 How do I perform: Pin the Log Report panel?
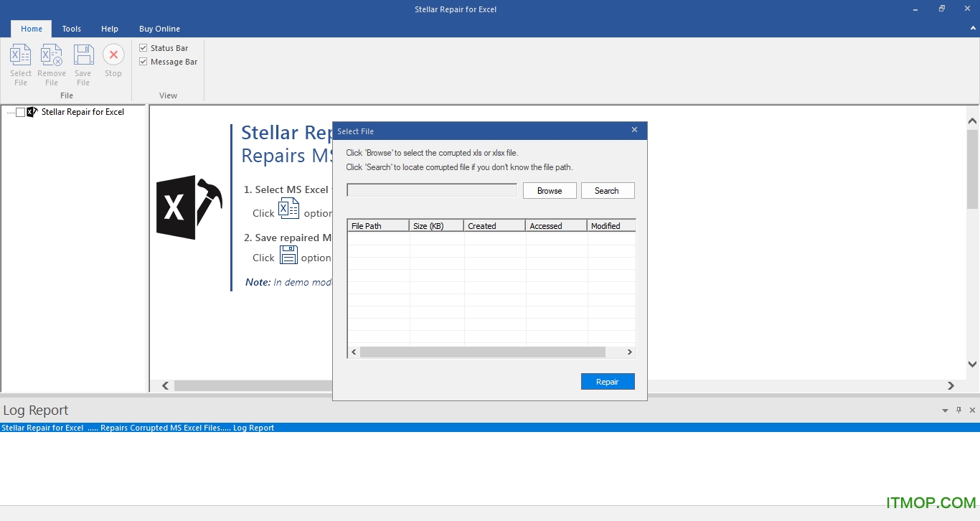(958, 410)
